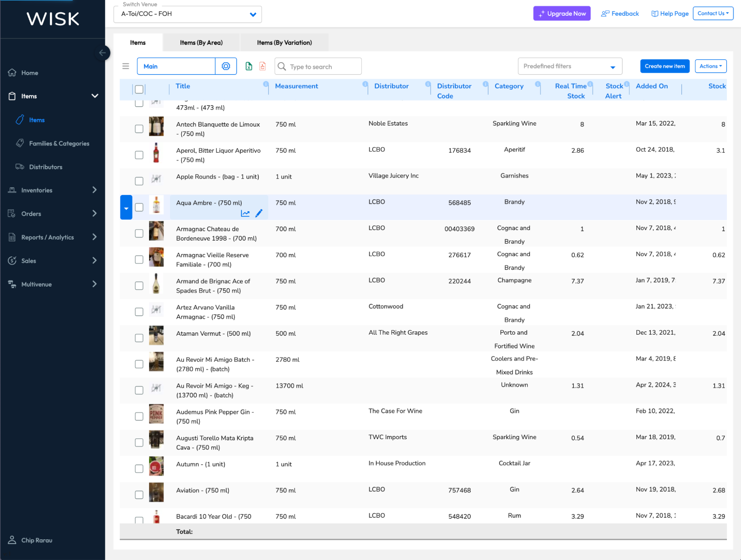Export the items list to Excel
Screen dimensions: 741x560
pyautogui.click(x=248, y=66)
